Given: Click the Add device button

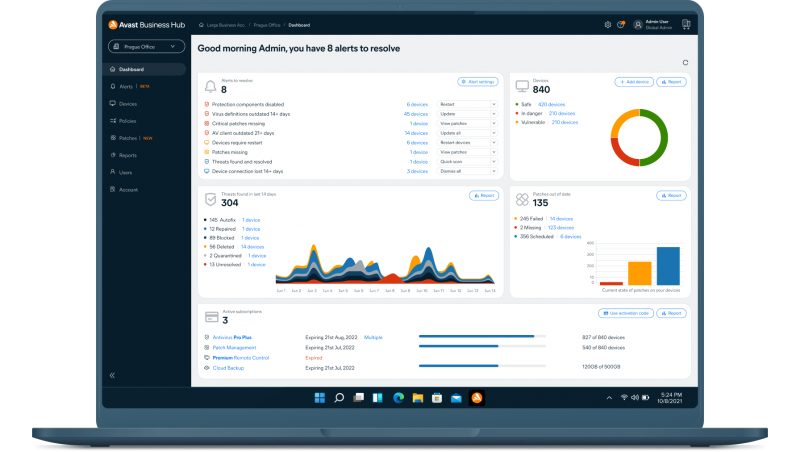Looking at the screenshot, I should pyautogui.click(x=634, y=82).
